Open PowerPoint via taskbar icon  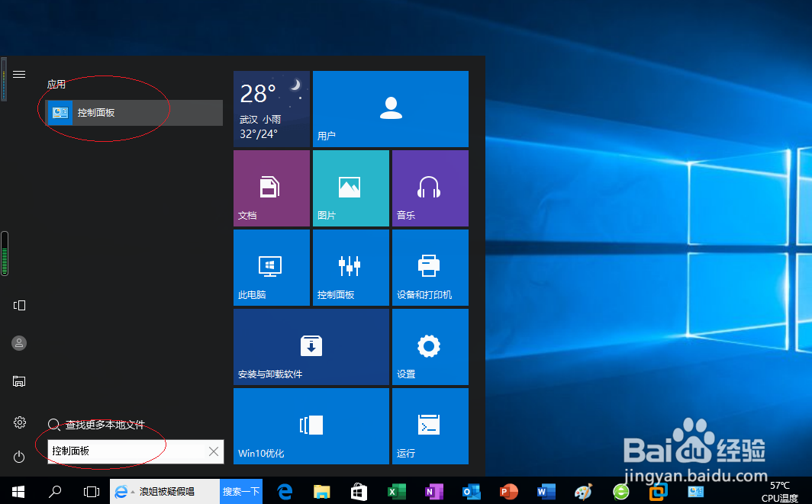tap(507, 492)
